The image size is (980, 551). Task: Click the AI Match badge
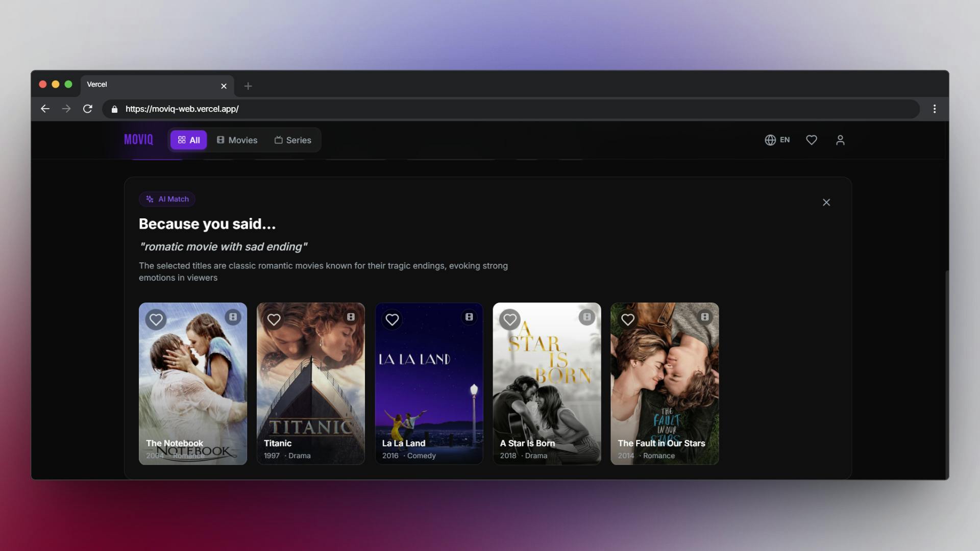coord(167,199)
